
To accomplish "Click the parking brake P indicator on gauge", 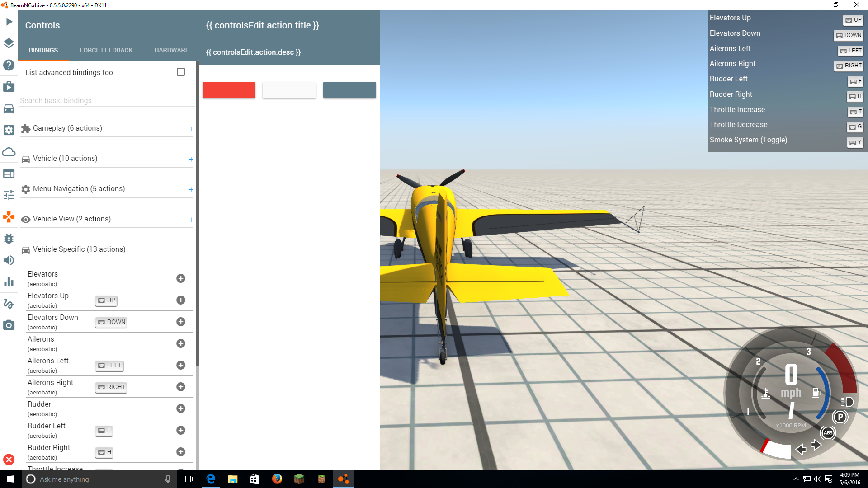I will point(840,417).
